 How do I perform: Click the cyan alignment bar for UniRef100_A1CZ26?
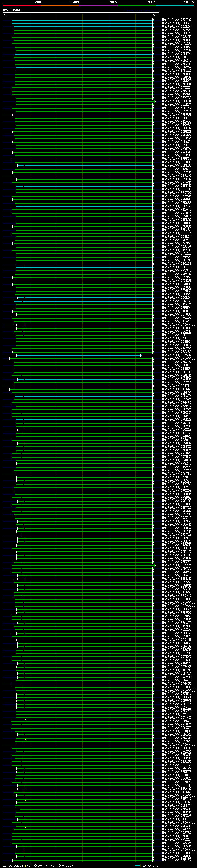click(85, 430)
